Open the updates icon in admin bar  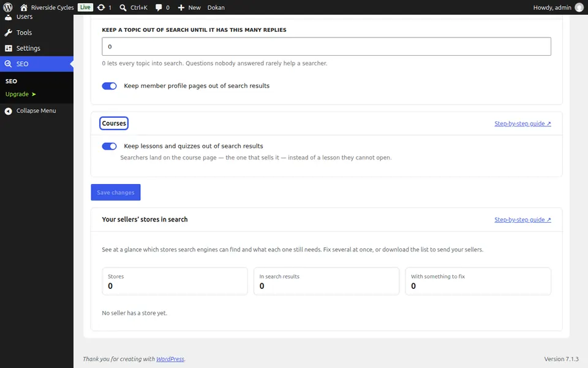point(101,7)
